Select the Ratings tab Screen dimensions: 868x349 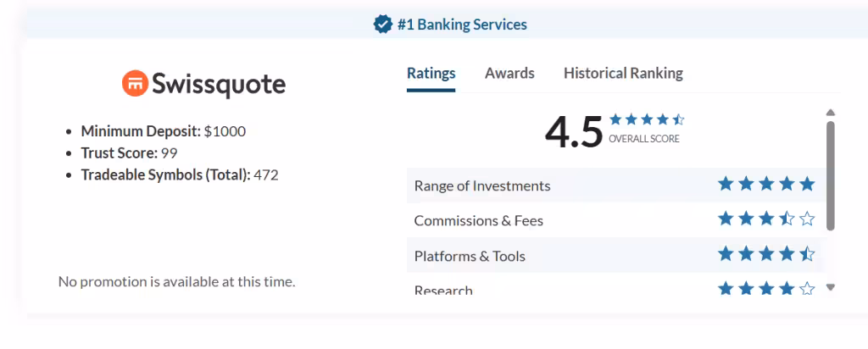point(431,73)
